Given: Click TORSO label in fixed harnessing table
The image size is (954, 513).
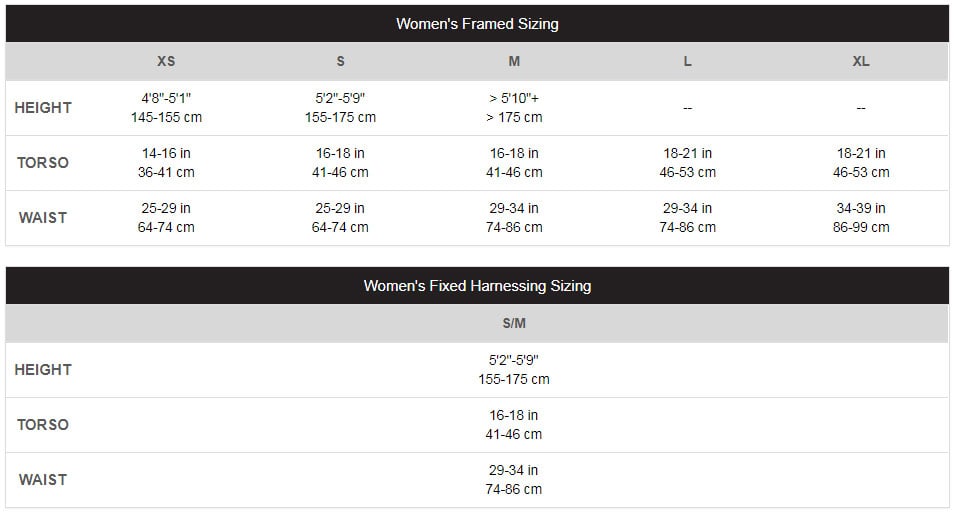Looking at the screenshot, I should tap(43, 425).
